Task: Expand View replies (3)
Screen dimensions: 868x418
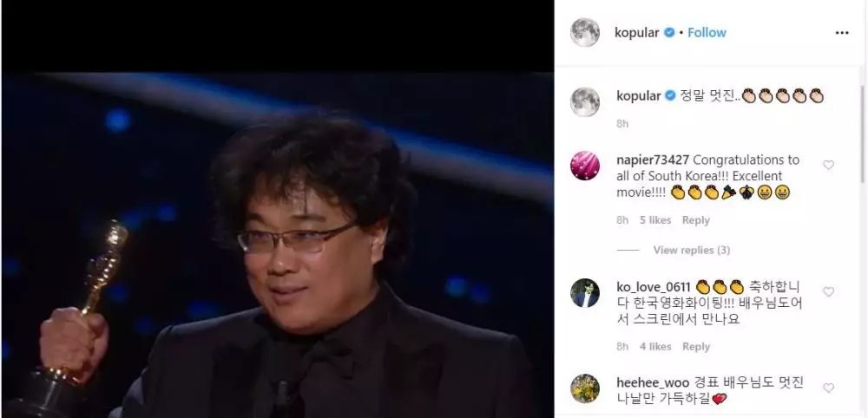Action: [692, 250]
